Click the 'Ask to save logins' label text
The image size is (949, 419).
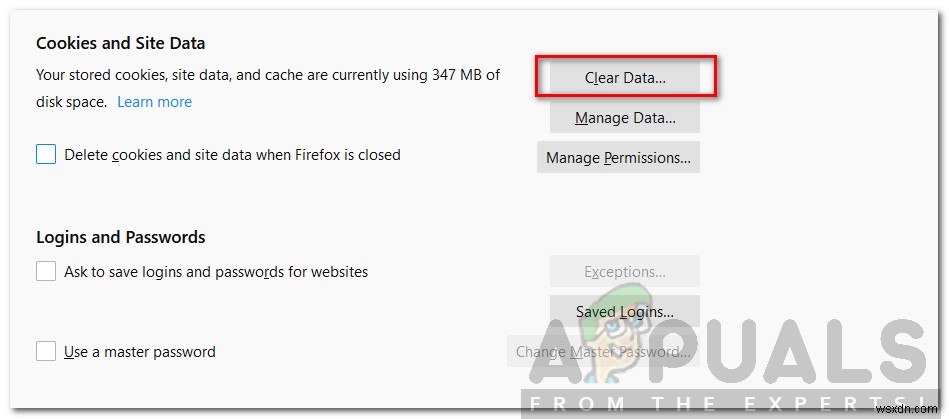[216, 271]
